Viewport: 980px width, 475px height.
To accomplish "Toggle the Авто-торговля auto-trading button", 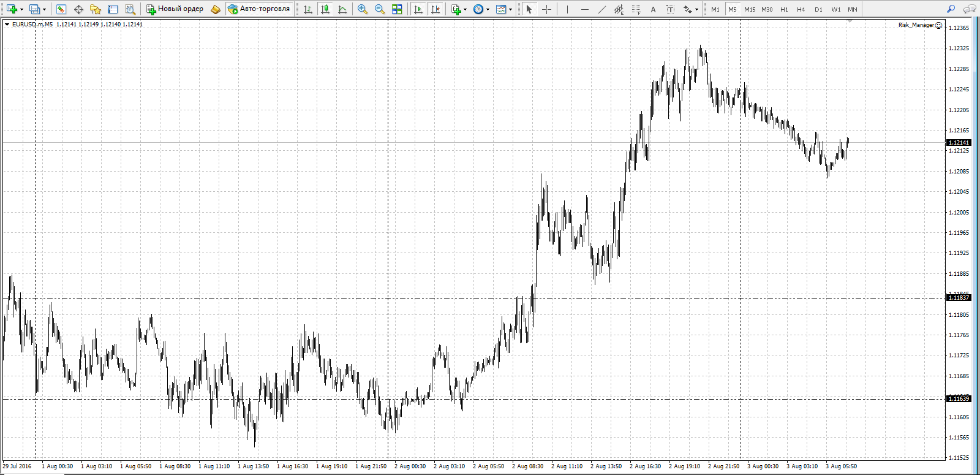I will pos(259,9).
